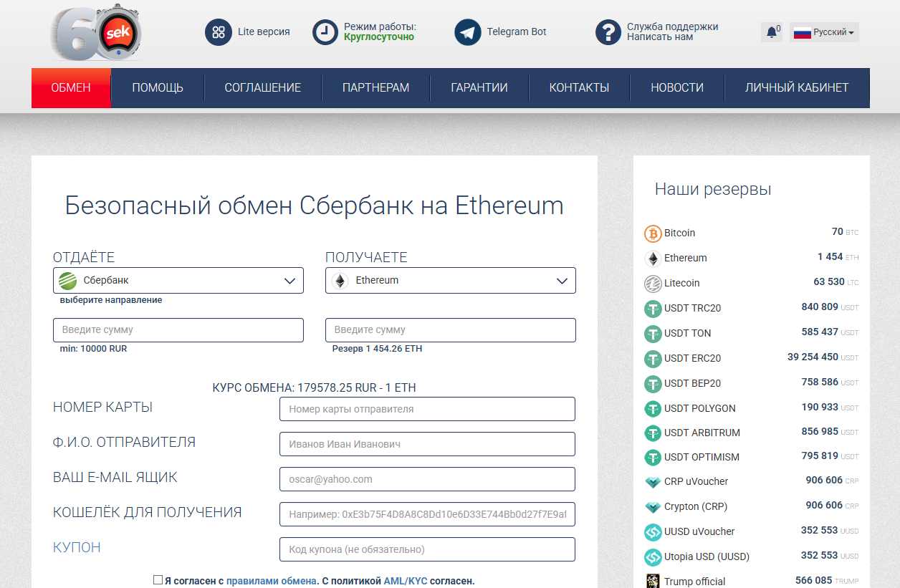Open the Русский language selector
Viewport: 900px width, 588px height.
pyautogui.click(x=823, y=32)
